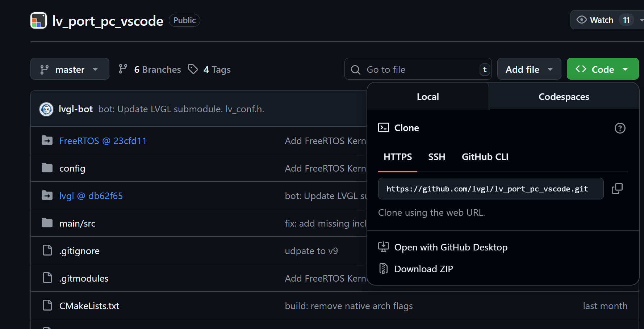Open the .gitmodules file
The width and height of the screenshot is (644, 329).
click(84, 278)
